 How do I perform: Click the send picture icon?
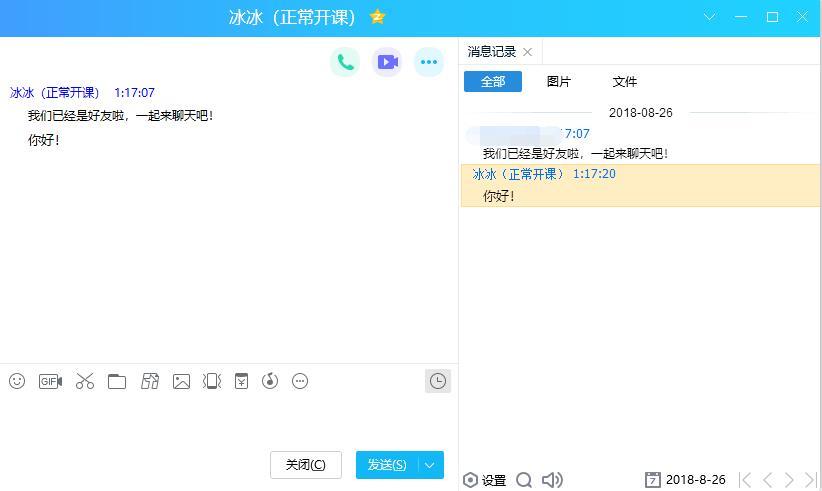(x=181, y=381)
